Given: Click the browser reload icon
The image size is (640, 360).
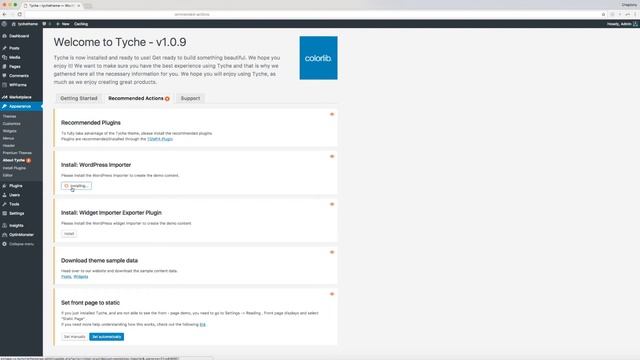Looking at the screenshot, I should (x=20, y=14).
